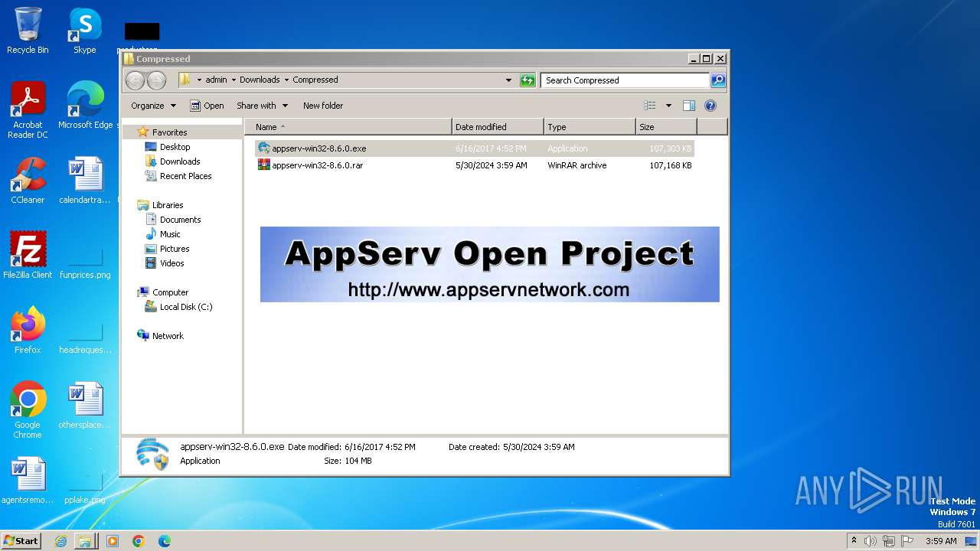The width and height of the screenshot is (980, 551).
Task: Select Microsoft Edge desktop shortcut
Action: 85,106
